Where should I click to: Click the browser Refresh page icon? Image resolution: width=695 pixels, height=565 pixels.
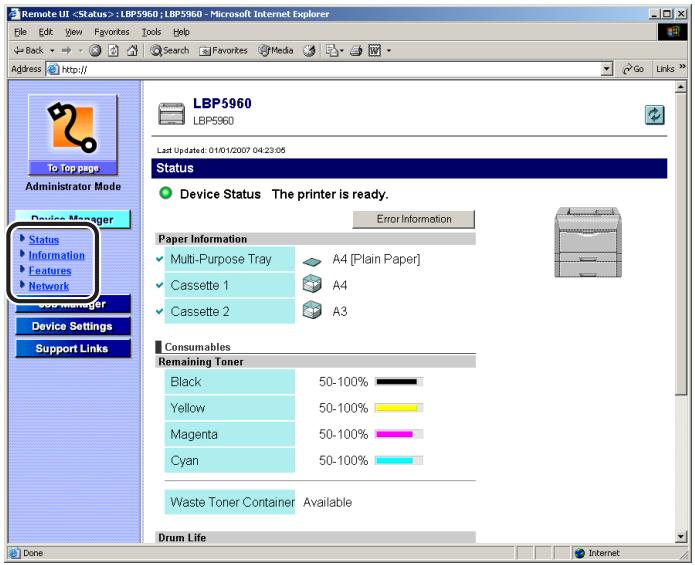click(113, 51)
